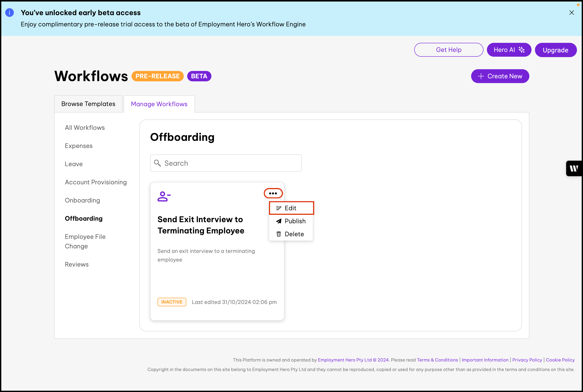Open All Workflows category
583x392 pixels.
pyautogui.click(x=85, y=127)
